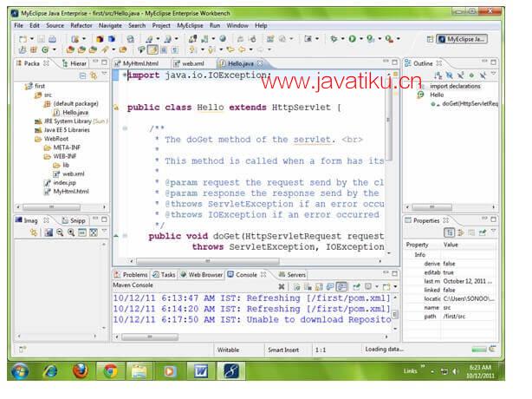This screenshot has height=399, width=532.
Task: Toggle Show Advanced Properties icon
Action: (460, 232)
